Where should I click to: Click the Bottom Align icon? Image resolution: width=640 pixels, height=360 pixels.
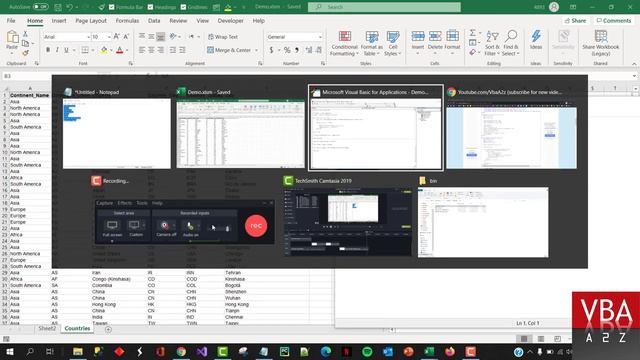tap(161, 37)
